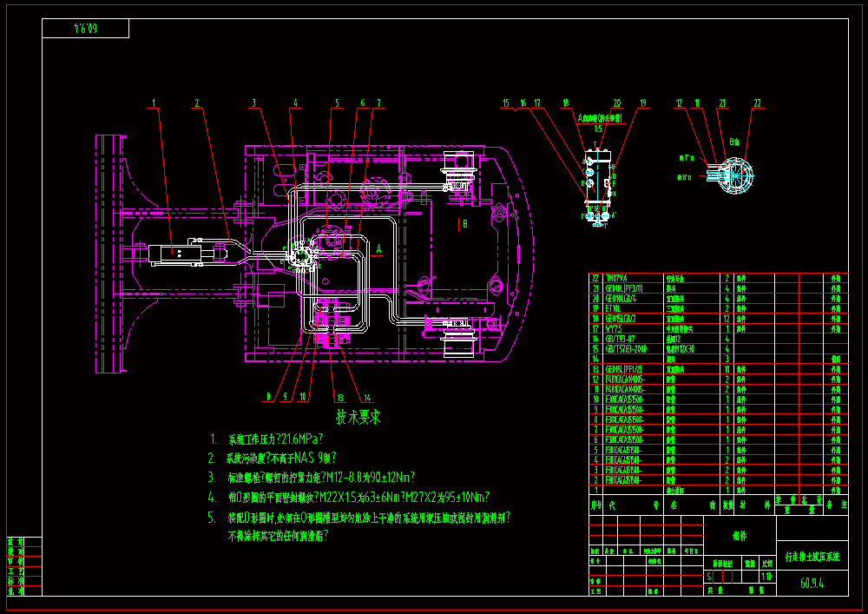Select standard GB/T5783-2000 in parts list
This screenshot has width=868, height=614.
click(627, 349)
